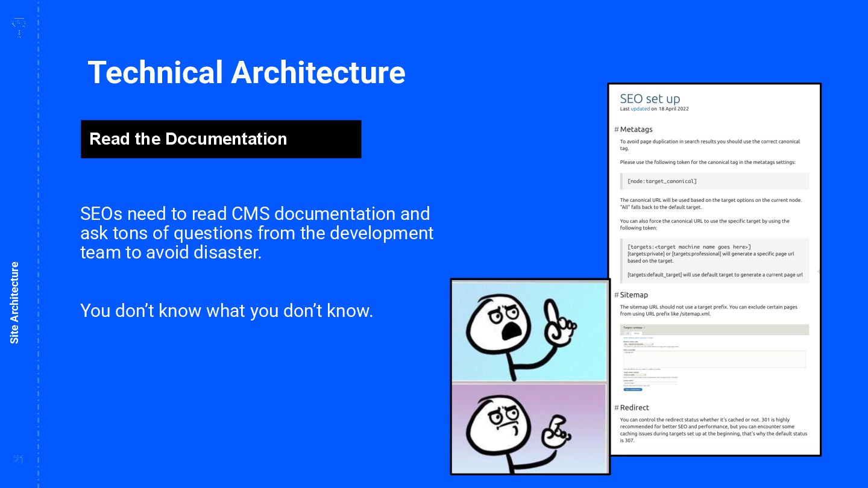Click the '[node:target_canonical]' code block
This screenshot has height=488, width=868.
(715, 181)
